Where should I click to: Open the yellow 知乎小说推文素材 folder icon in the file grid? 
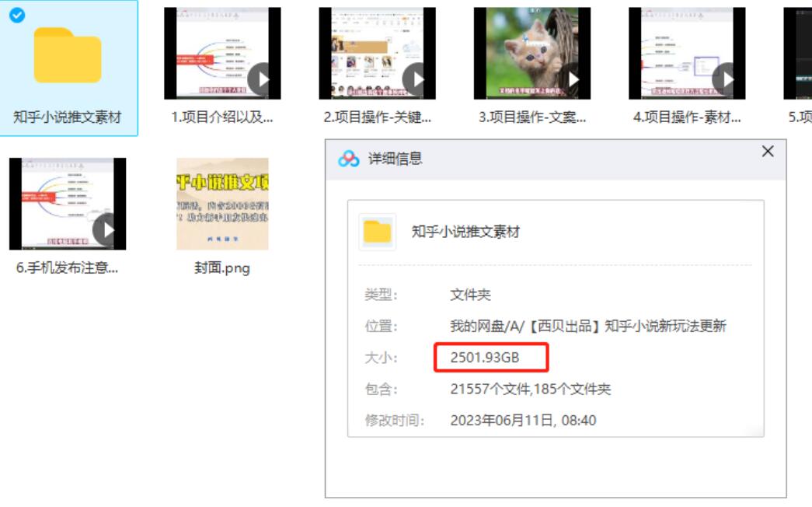68,56
